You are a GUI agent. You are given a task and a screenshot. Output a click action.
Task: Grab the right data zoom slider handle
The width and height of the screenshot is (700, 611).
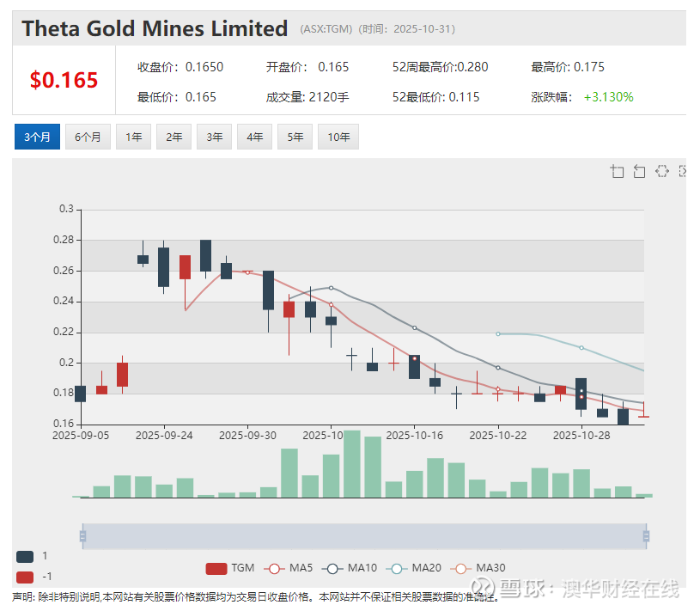point(646,536)
